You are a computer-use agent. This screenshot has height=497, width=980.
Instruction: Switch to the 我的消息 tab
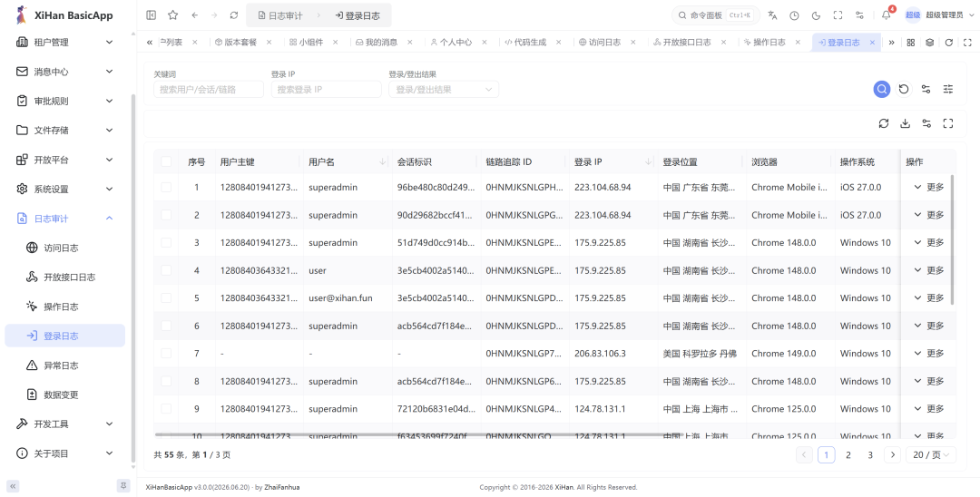pyautogui.click(x=381, y=43)
